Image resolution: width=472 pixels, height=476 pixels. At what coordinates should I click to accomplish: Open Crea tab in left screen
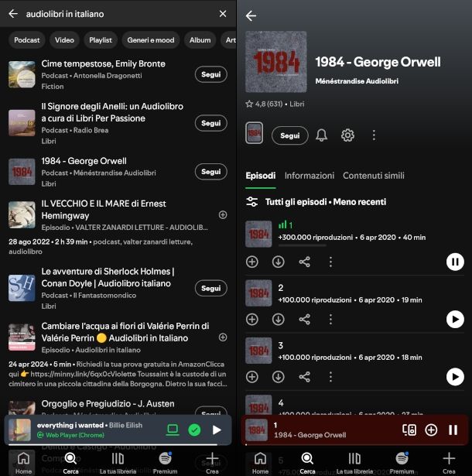coord(212,463)
